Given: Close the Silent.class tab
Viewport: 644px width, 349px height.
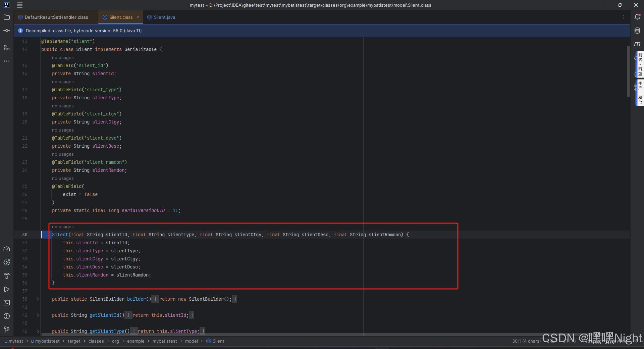Looking at the screenshot, I should [x=138, y=17].
